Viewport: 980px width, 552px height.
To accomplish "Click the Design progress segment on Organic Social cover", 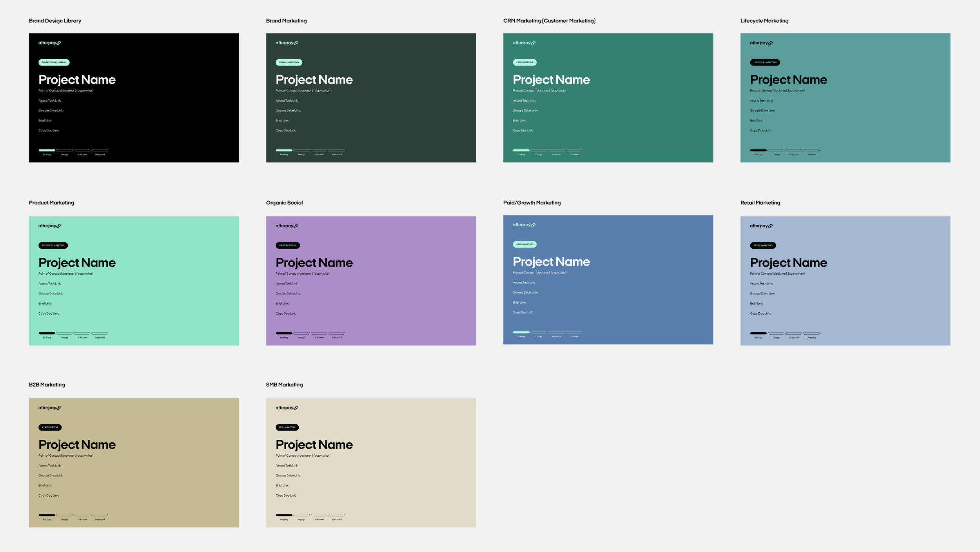I will (301, 333).
